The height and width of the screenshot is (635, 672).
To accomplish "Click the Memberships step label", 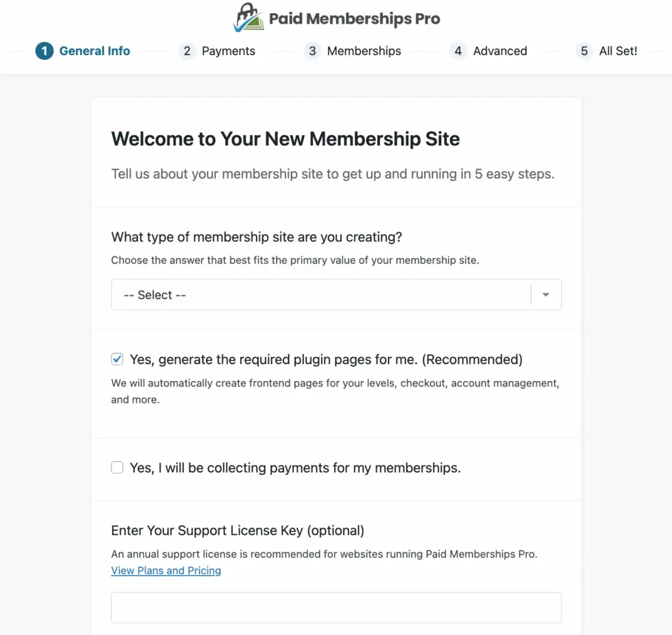I will (364, 51).
